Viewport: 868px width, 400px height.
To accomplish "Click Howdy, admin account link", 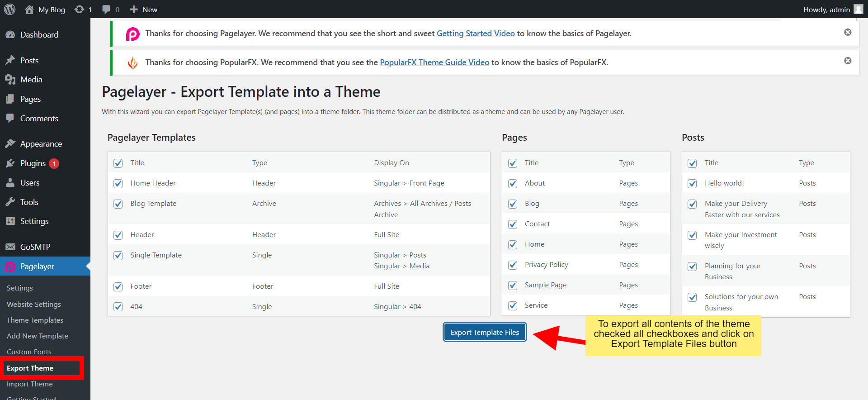I will click(x=827, y=10).
